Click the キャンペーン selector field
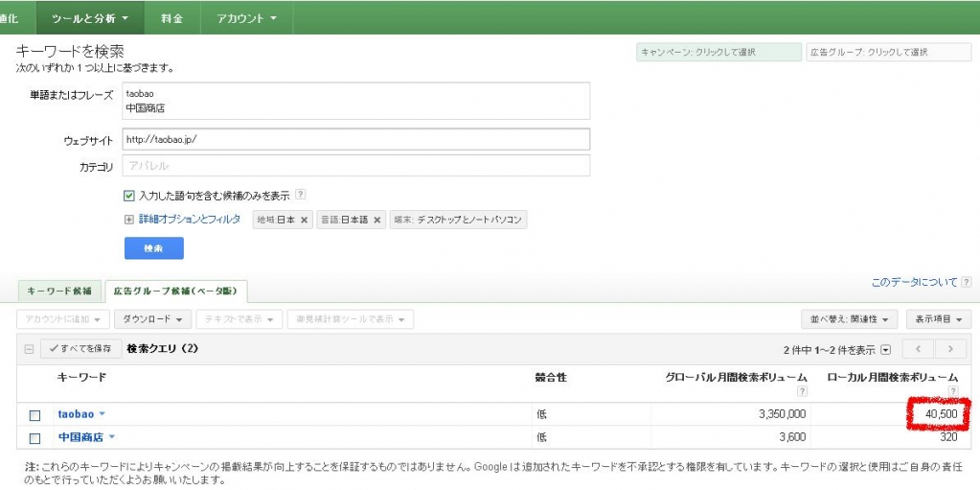Image resolution: width=980 pixels, height=490 pixels. point(718,53)
